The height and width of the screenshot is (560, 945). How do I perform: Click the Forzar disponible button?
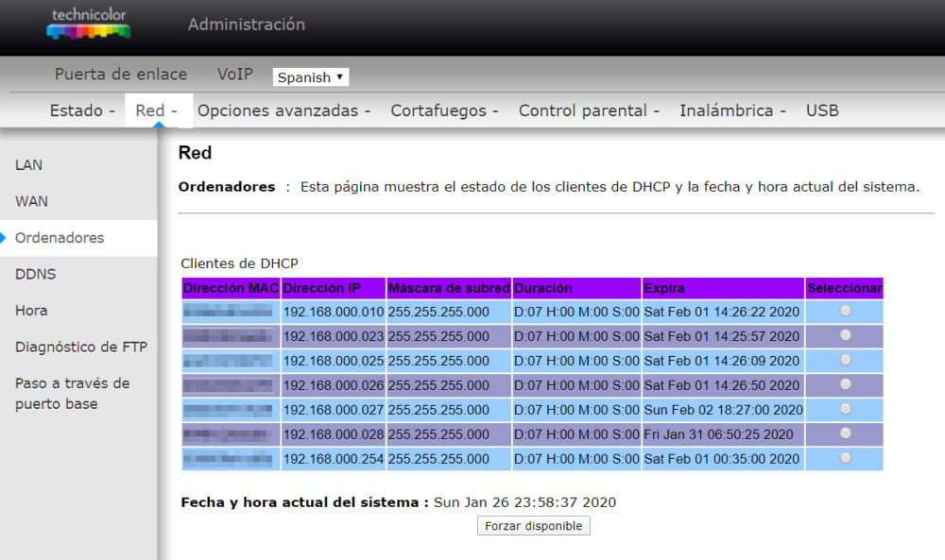pyautogui.click(x=533, y=526)
